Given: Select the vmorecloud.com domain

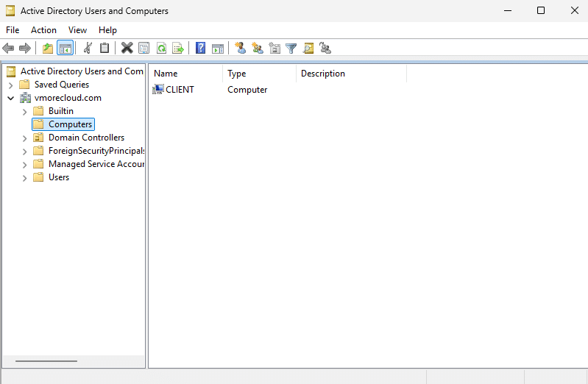Looking at the screenshot, I should 68,98.
